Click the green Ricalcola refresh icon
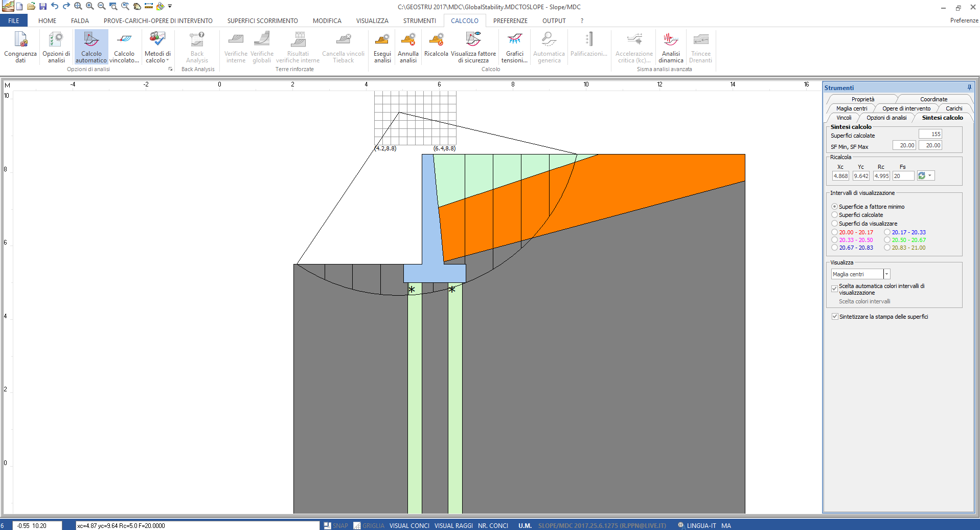Viewport: 980px width, 530px height. coord(922,175)
